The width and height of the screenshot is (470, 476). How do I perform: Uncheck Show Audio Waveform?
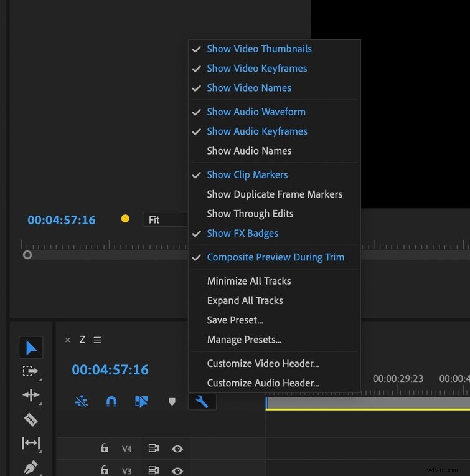click(x=274, y=112)
